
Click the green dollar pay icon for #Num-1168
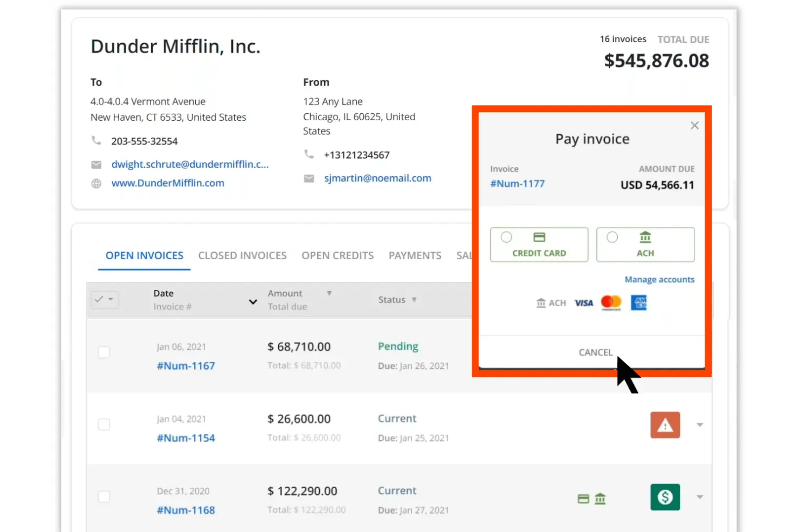pos(665,497)
